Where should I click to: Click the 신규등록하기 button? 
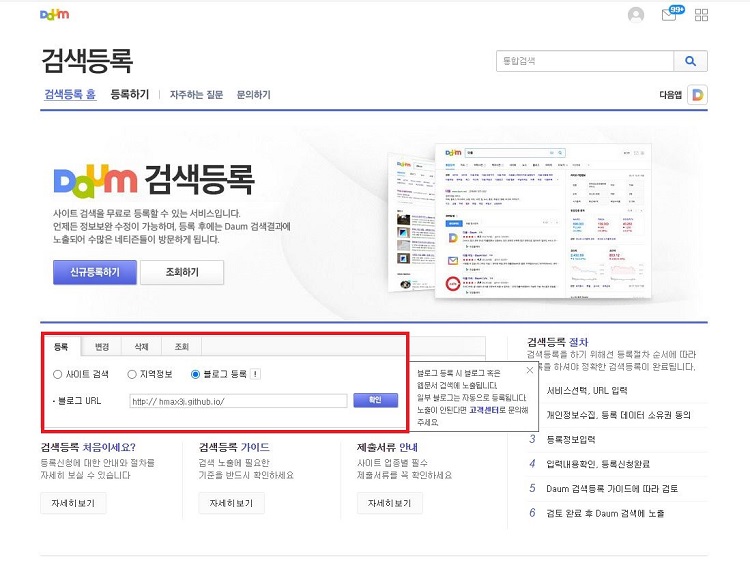[x=95, y=272]
